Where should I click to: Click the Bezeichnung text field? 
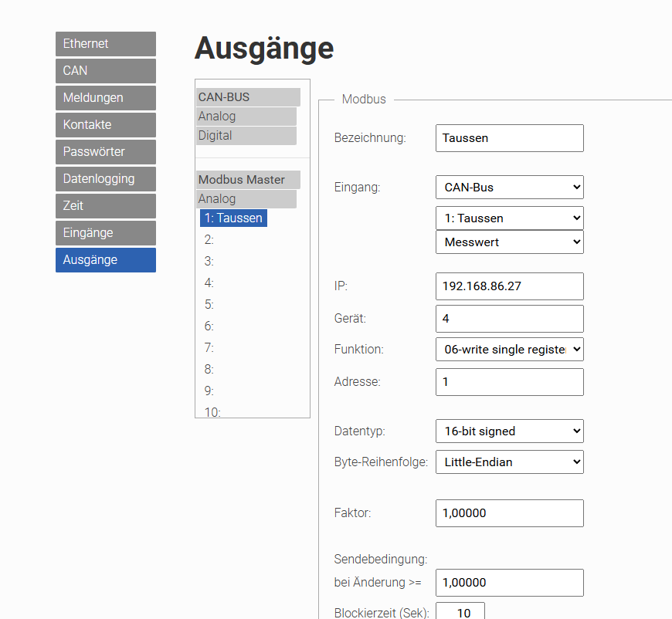point(509,138)
